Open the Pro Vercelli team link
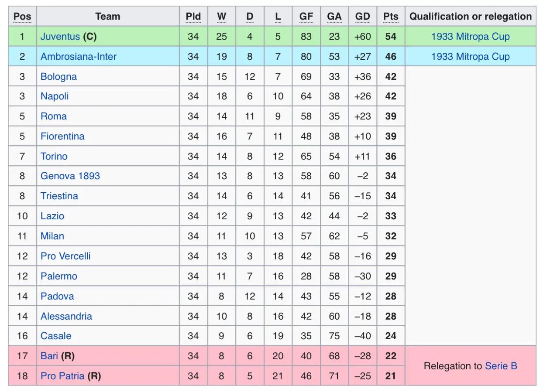Screen dimensions: 540x392 [65, 256]
